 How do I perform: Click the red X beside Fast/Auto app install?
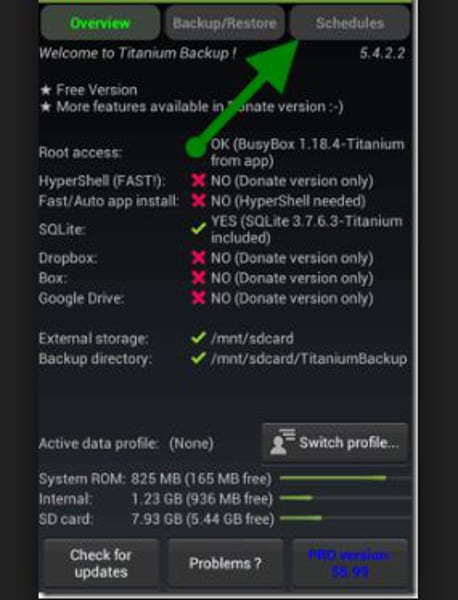point(199,200)
